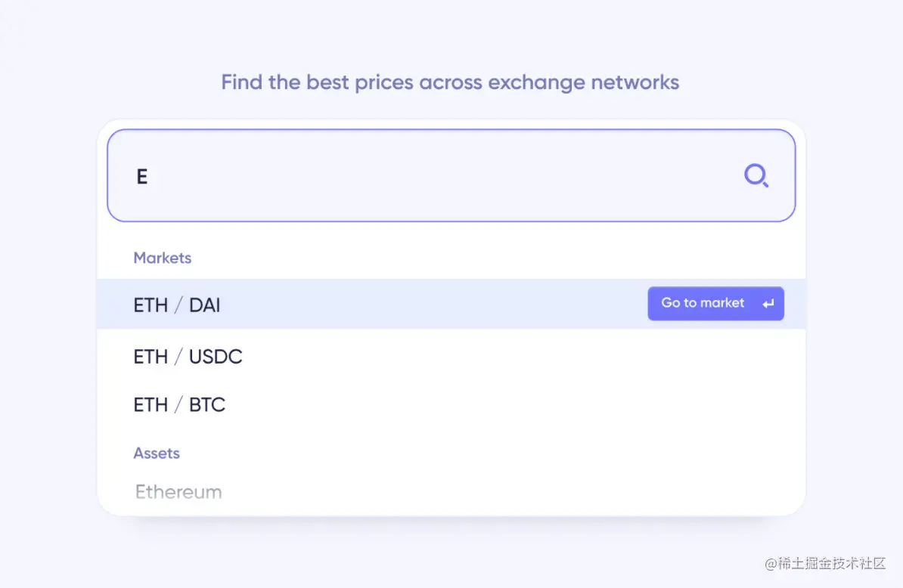Select the Ethereum asset suggestion

(x=178, y=492)
